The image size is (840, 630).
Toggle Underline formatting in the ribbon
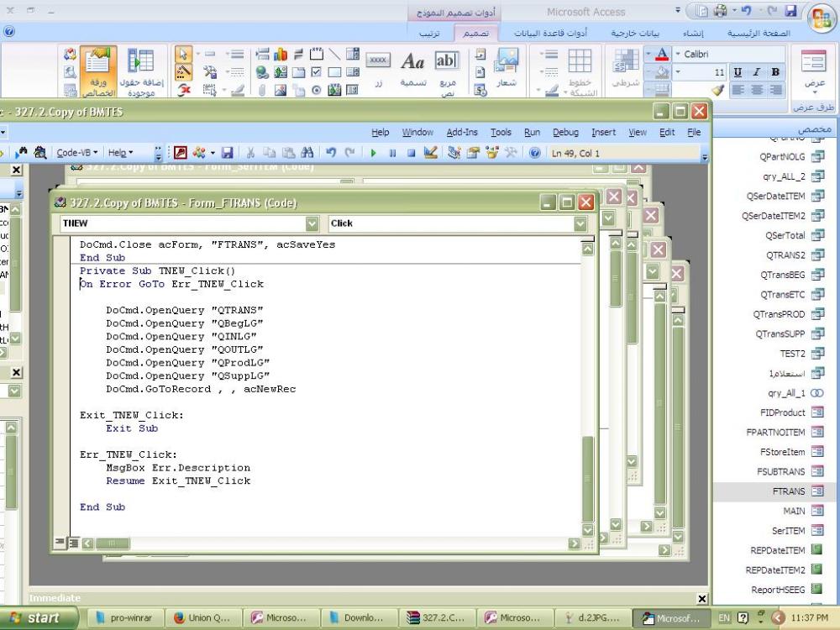738,71
